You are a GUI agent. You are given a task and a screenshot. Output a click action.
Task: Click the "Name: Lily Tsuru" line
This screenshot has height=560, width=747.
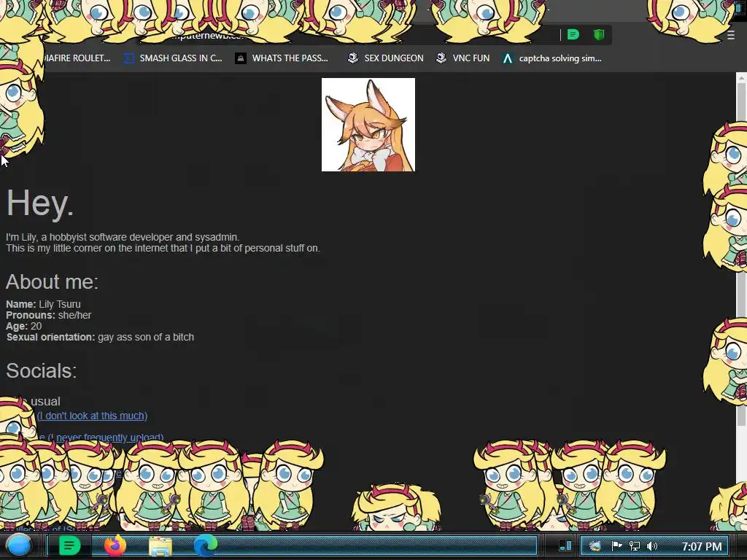click(43, 304)
